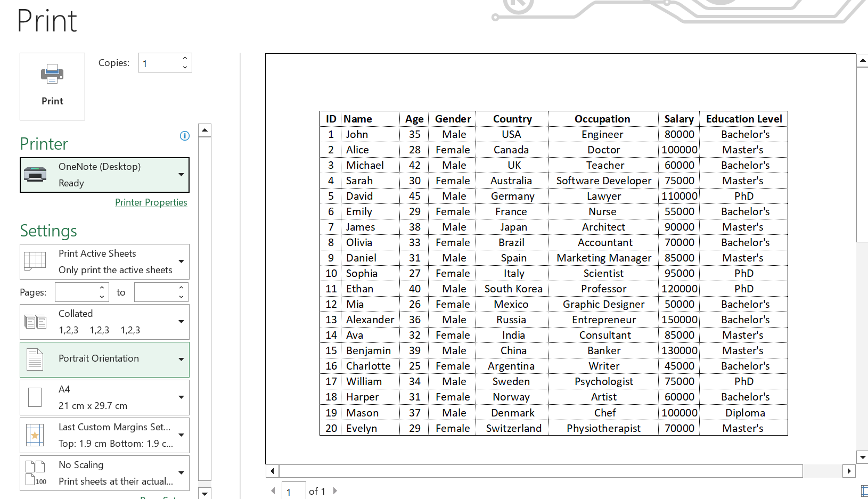Open the Portrait Orientation dropdown
This screenshot has width=868, height=499.
coord(104,359)
